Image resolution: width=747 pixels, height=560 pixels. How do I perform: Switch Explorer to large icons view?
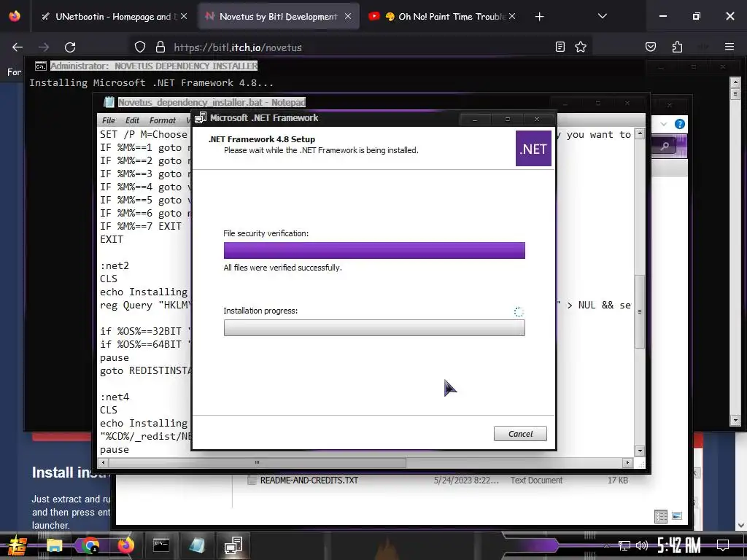pyautogui.click(x=676, y=516)
